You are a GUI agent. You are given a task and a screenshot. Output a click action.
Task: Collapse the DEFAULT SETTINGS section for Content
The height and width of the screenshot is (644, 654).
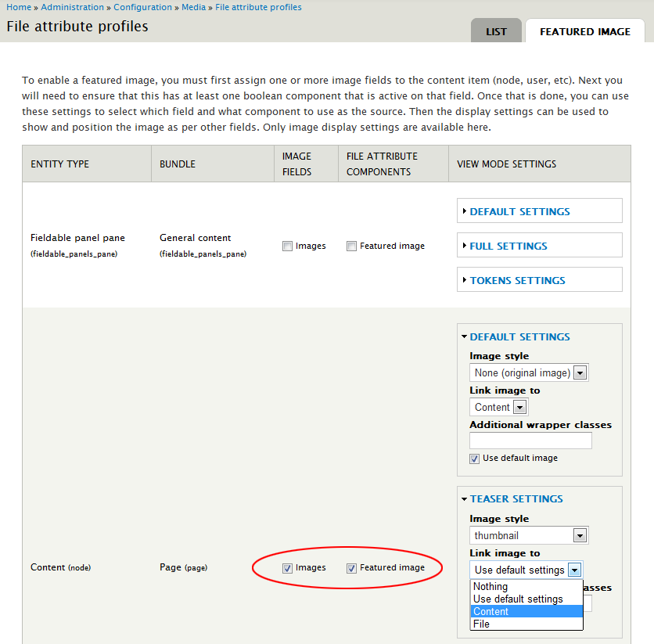tap(519, 336)
